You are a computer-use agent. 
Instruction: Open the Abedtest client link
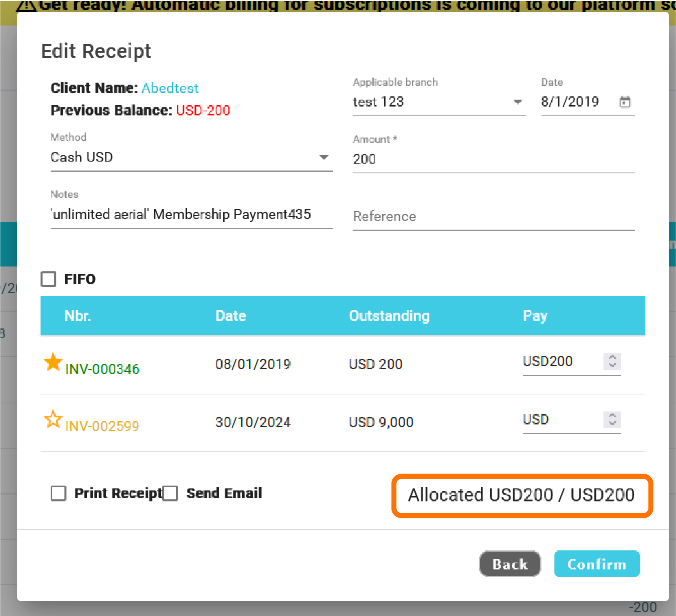pyautogui.click(x=170, y=88)
